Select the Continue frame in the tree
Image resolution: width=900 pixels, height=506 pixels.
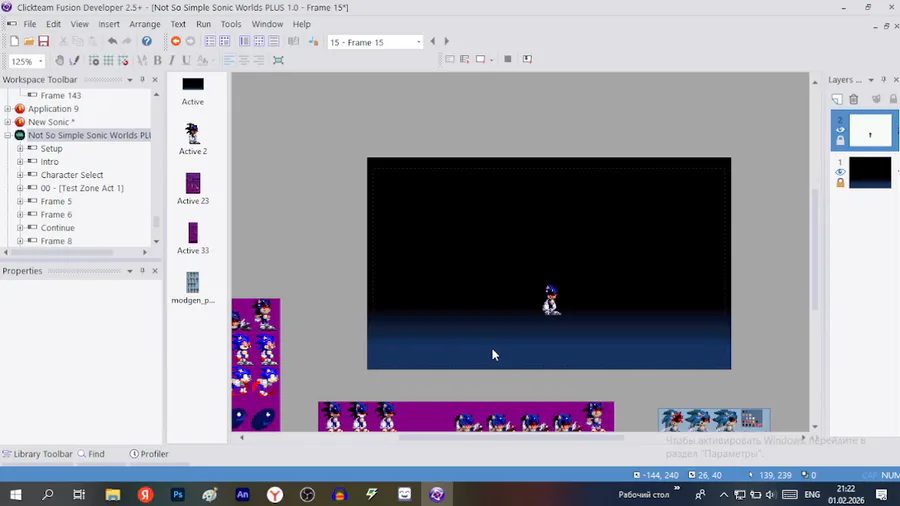[57, 228]
